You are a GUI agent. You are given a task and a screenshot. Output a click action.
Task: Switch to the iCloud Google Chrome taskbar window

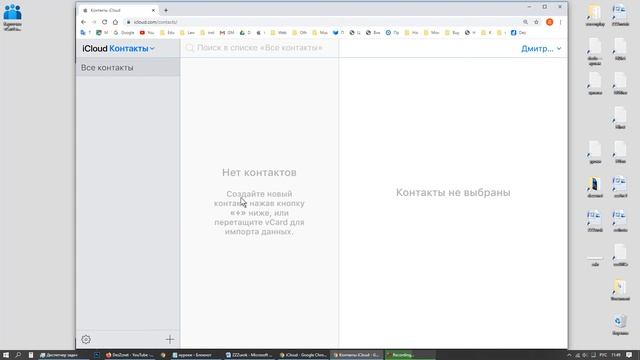(303, 355)
